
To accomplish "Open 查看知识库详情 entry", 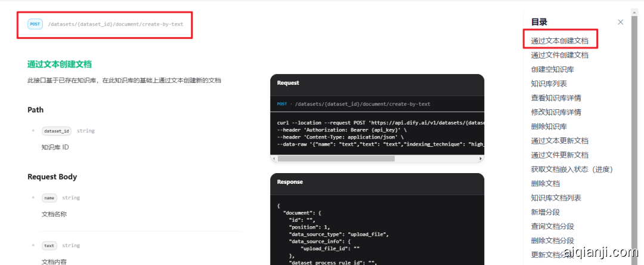I will (556, 98).
